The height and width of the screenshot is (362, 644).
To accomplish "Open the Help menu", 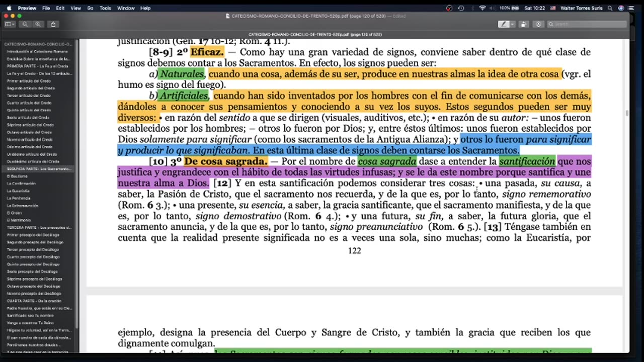I will [145, 8].
